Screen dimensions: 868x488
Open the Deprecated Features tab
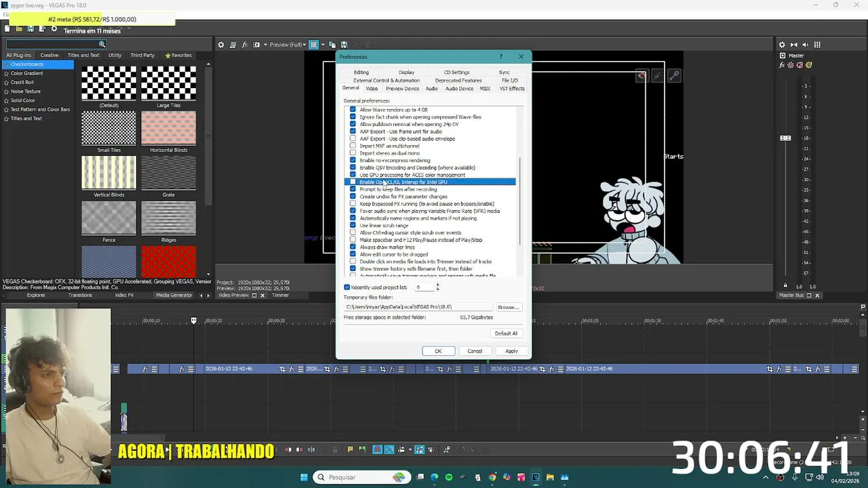458,81
